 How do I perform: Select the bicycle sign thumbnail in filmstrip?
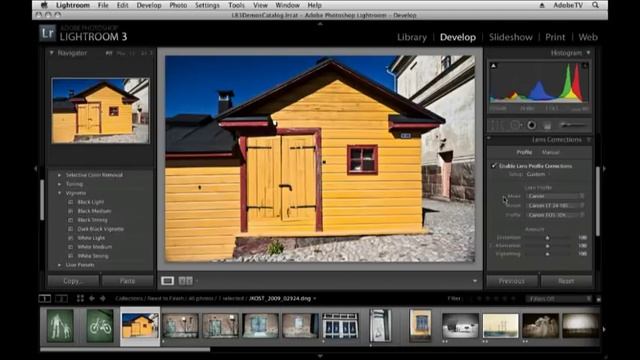pyautogui.click(x=100, y=325)
